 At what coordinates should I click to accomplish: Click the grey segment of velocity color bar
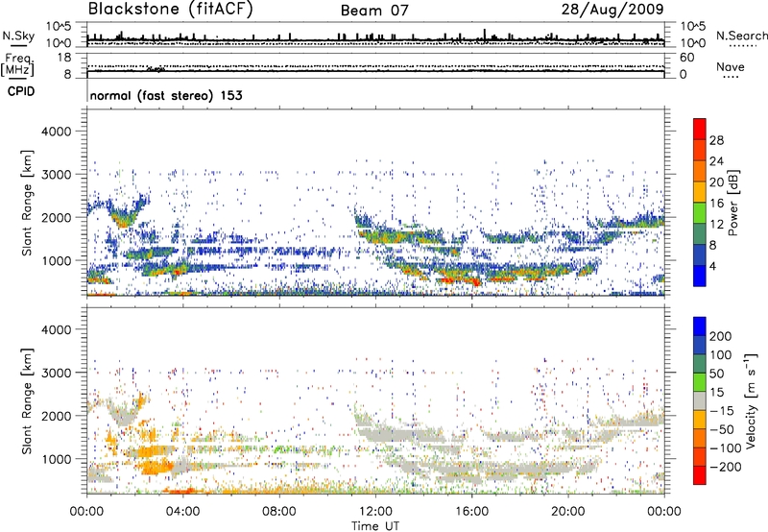coord(700,400)
